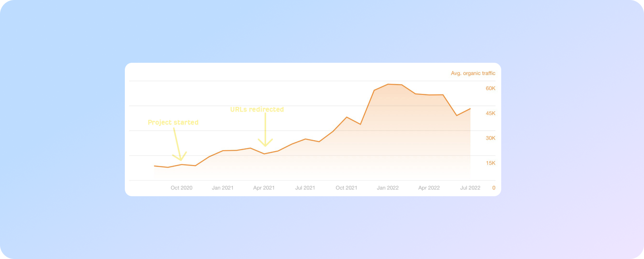Click the Avg. organic traffic legend label

tap(473, 73)
